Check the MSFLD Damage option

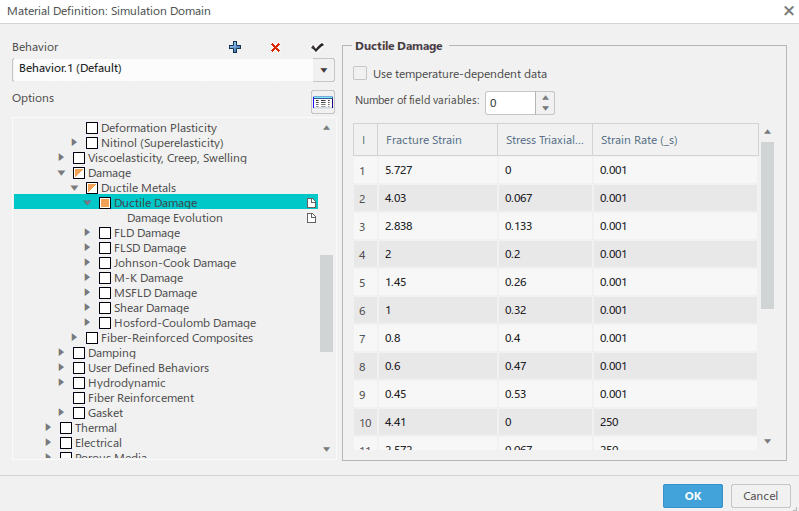click(105, 293)
